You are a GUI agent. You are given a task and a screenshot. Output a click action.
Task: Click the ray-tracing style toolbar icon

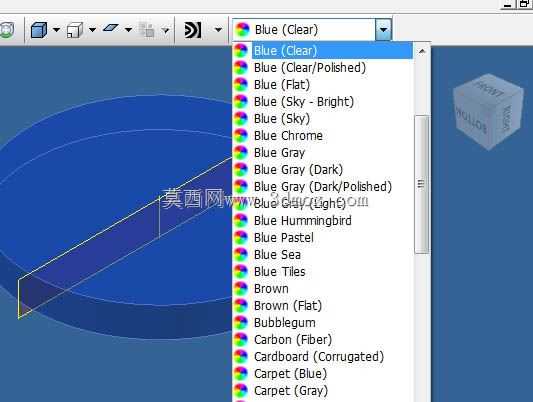[x=193, y=30]
